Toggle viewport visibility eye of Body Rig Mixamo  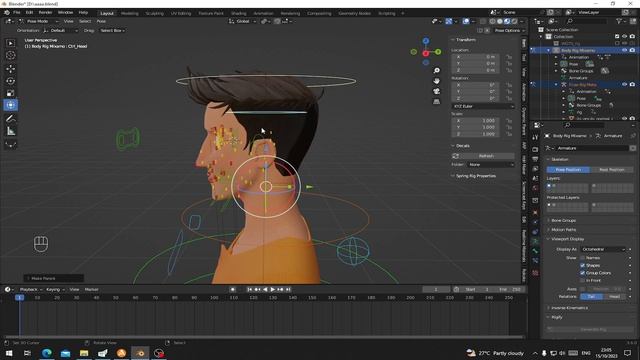pos(624,50)
